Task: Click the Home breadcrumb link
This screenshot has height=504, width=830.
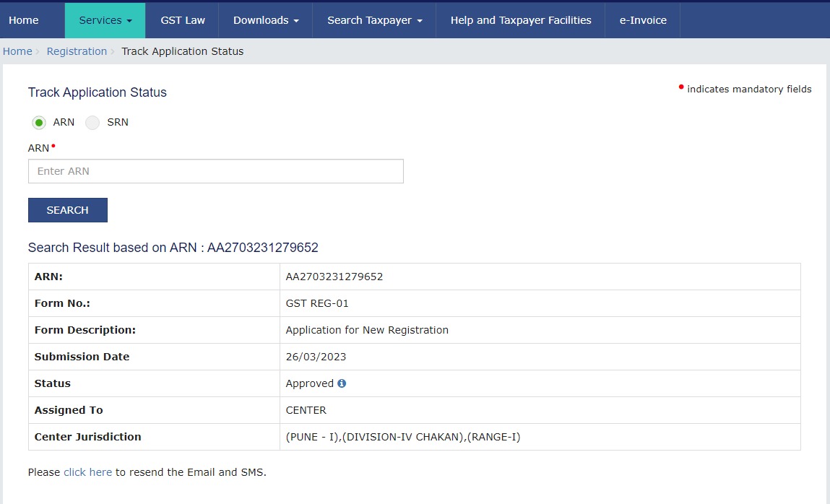Action: [17, 51]
